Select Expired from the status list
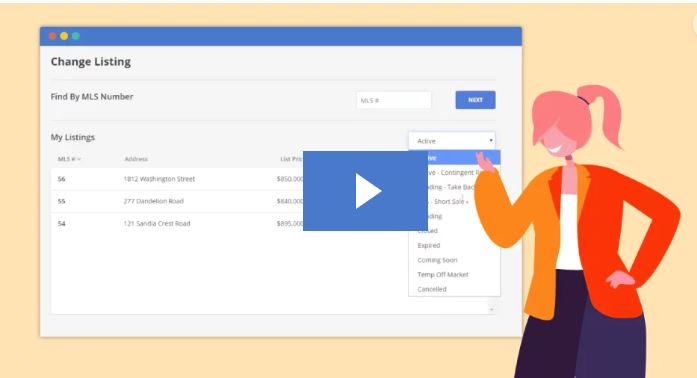Image resolution: width=697 pixels, height=378 pixels. point(429,245)
